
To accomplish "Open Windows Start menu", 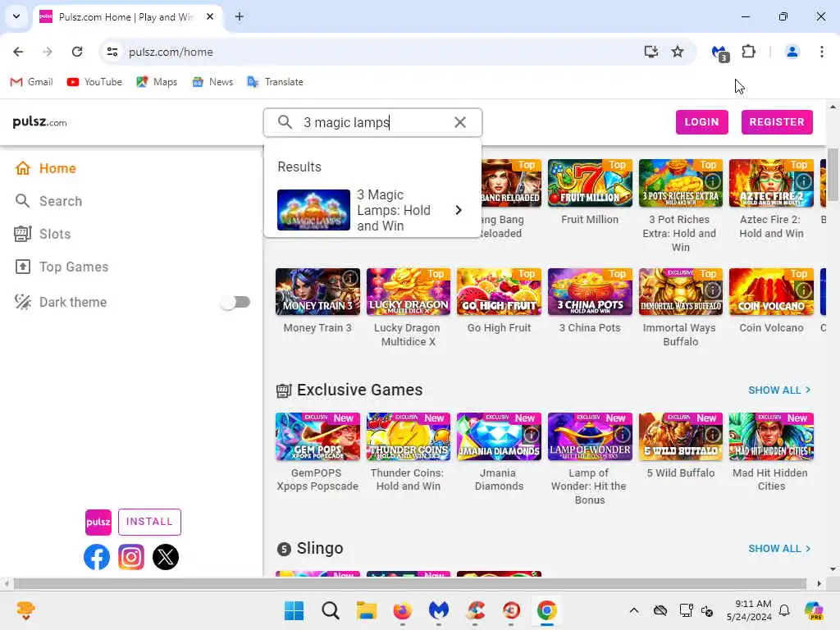I will click(294, 610).
